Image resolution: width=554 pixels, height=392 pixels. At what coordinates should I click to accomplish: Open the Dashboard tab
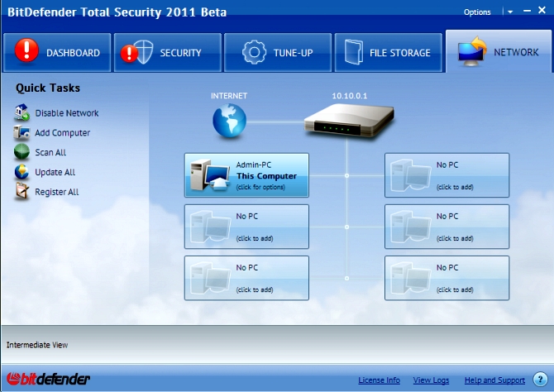[57, 53]
